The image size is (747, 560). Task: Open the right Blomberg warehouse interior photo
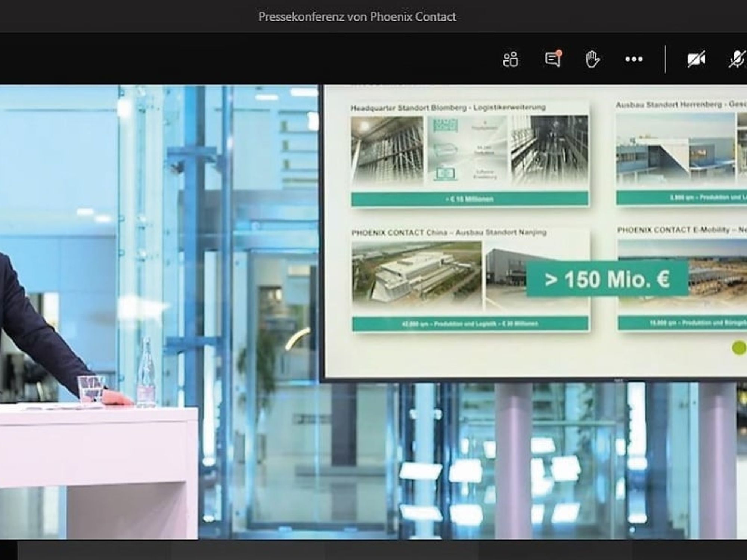pos(549,150)
